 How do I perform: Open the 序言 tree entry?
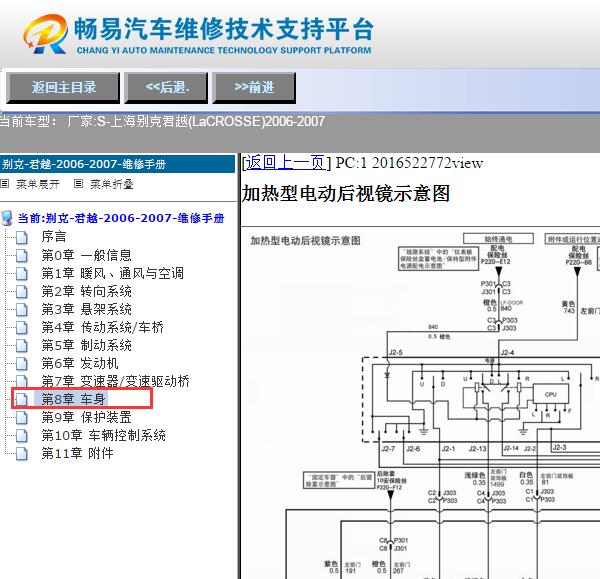[54, 236]
